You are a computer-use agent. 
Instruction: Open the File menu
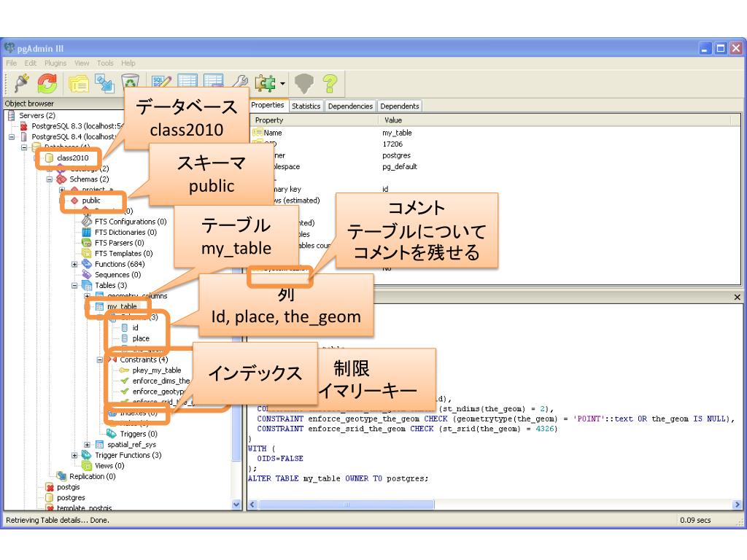point(12,63)
